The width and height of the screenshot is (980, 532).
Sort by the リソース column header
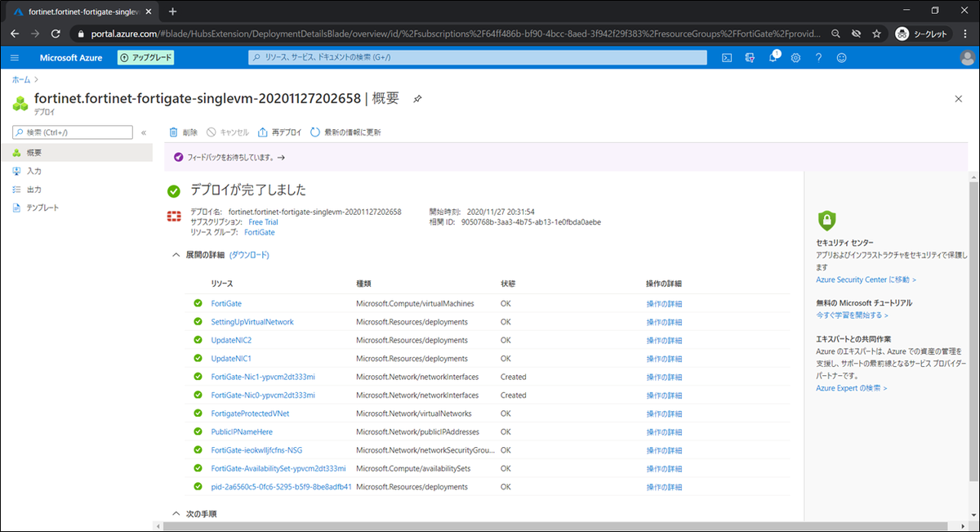pyautogui.click(x=222, y=284)
